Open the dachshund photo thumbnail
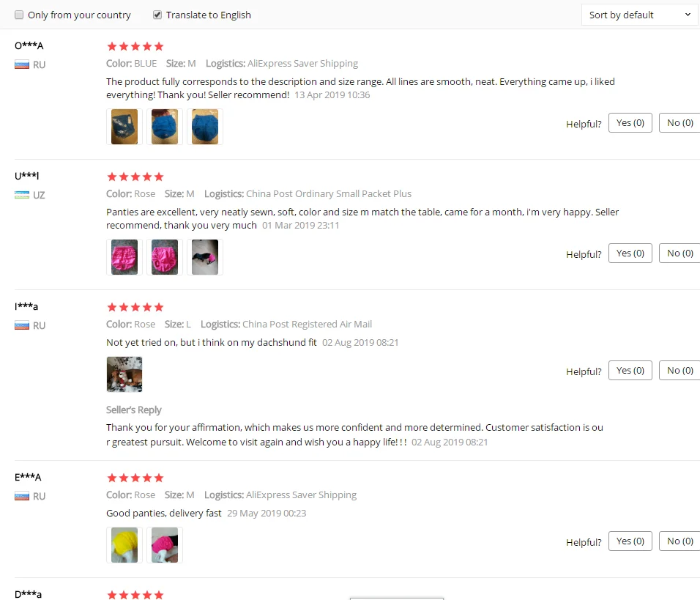The height and width of the screenshot is (600, 700). [124, 374]
